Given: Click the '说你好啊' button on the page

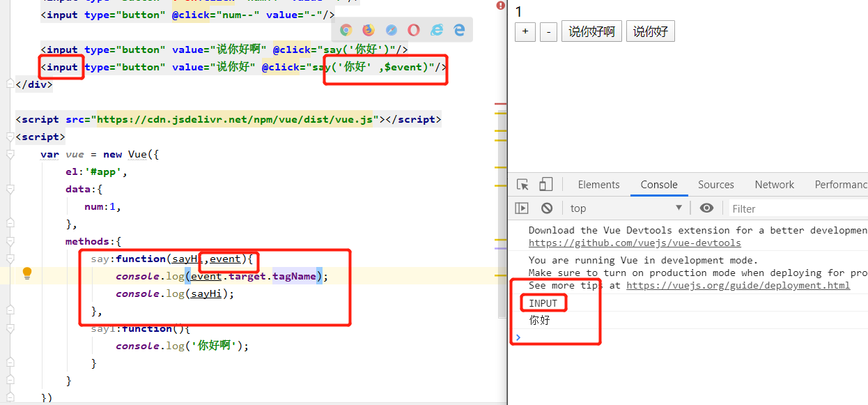Looking at the screenshot, I should tap(591, 31).
